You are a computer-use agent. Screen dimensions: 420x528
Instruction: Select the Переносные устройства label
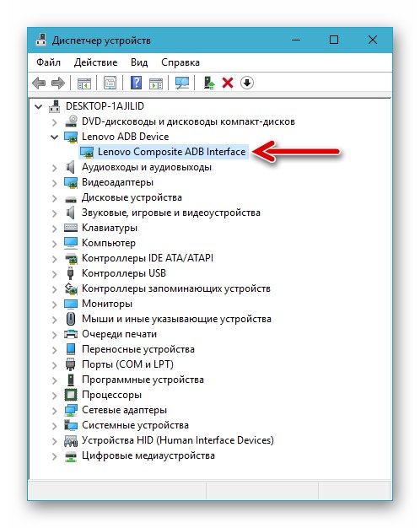point(138,349)
